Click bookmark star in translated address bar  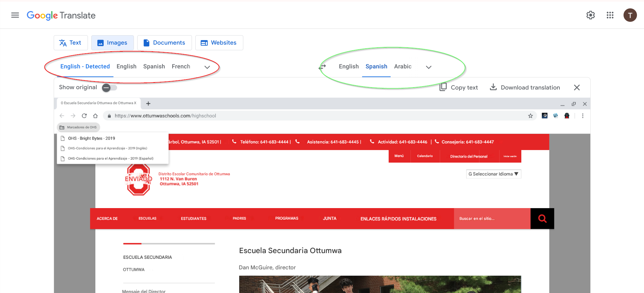coord(531,116)
